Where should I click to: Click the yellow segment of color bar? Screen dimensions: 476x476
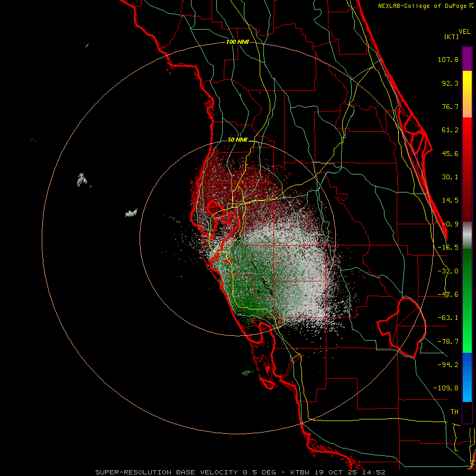pyautogui.click(x=467, y=94)
